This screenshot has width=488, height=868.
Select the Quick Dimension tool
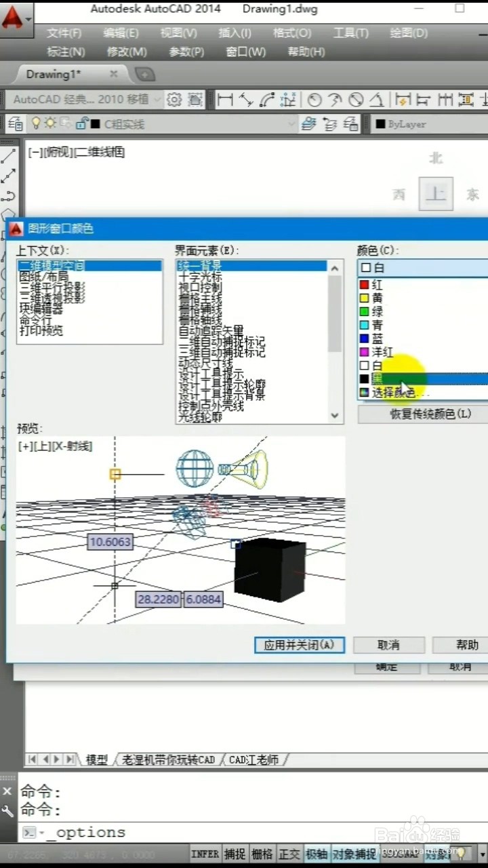point(403,100)
